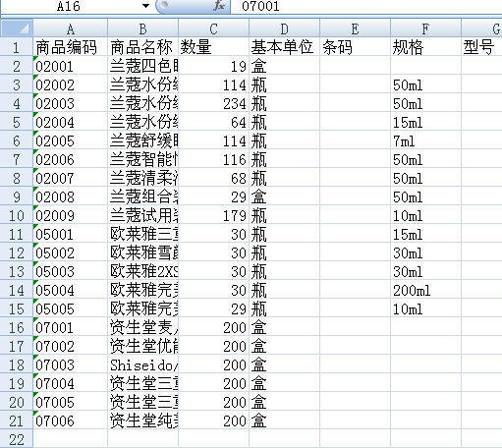Select product name cell in row 21 (资生堂纯)
The width and height of the screenshot is (502, 448).
point(143,420)
